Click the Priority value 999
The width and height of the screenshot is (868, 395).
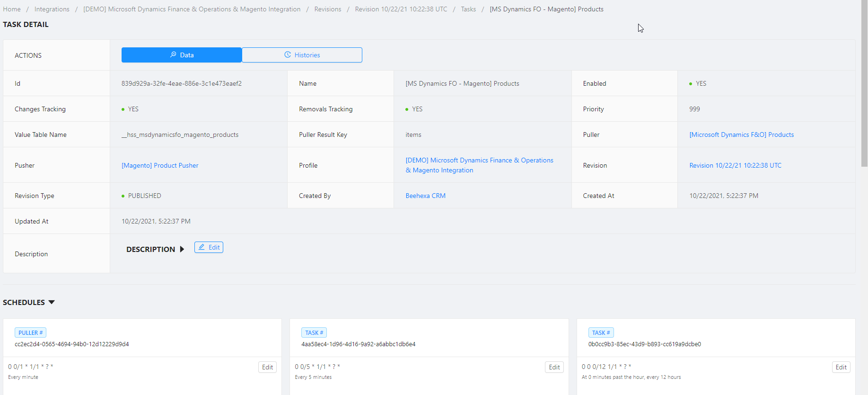694,109
